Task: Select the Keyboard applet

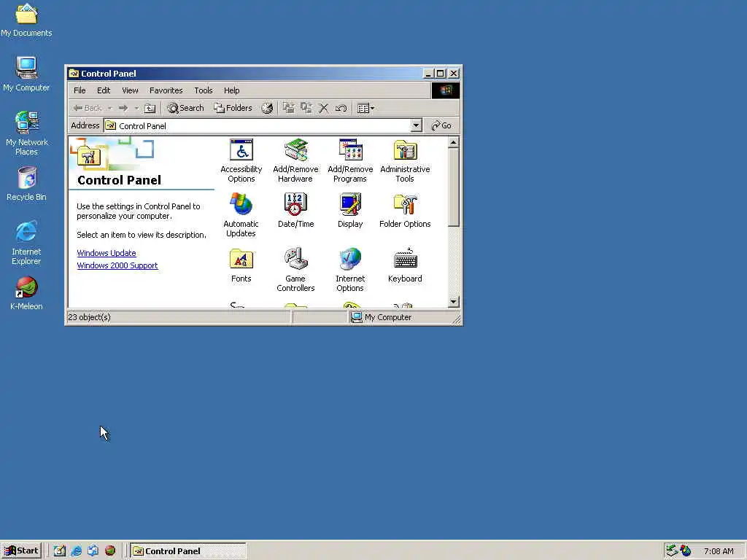Action: pos(405,265)
